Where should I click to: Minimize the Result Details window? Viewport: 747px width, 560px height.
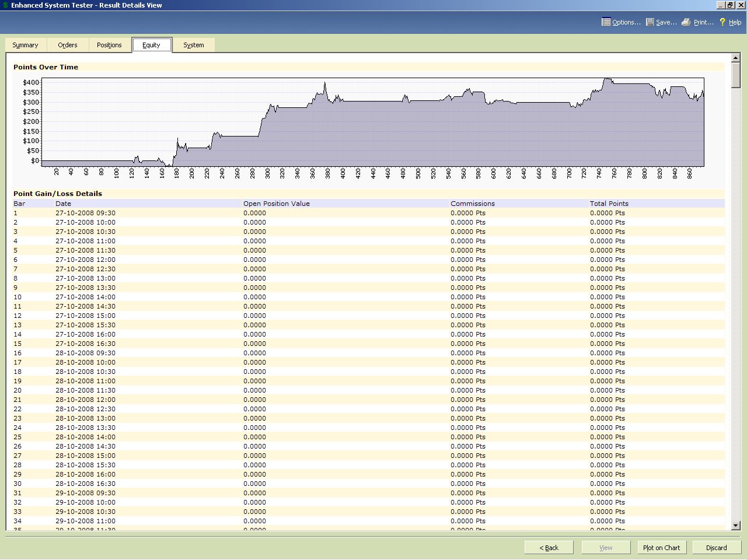721,5
